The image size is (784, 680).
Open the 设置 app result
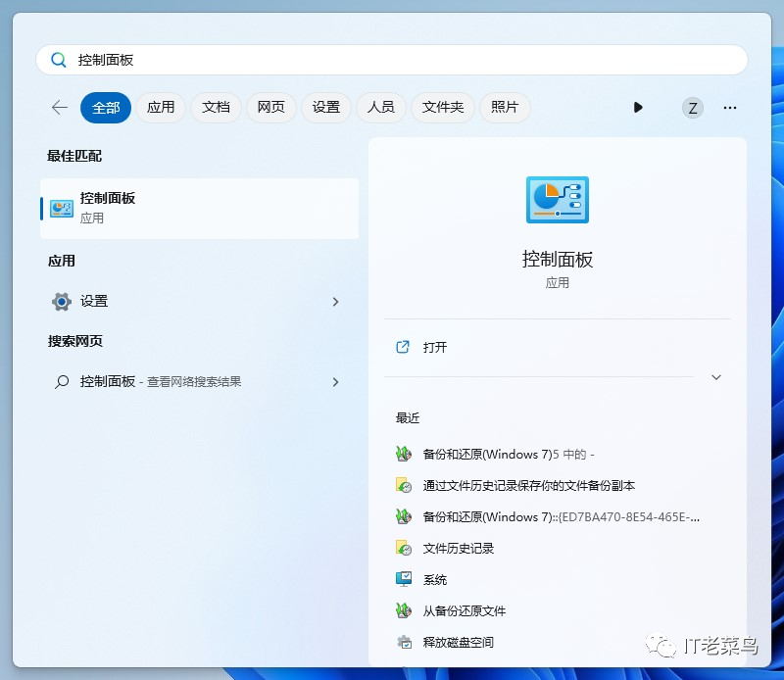click(200, 302)
